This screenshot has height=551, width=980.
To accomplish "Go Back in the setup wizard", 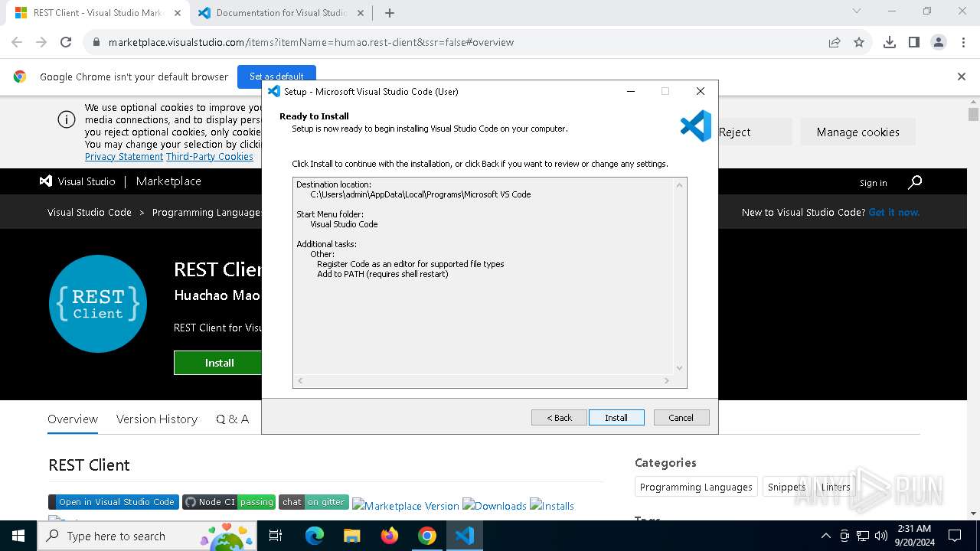I will click(559, 417).
